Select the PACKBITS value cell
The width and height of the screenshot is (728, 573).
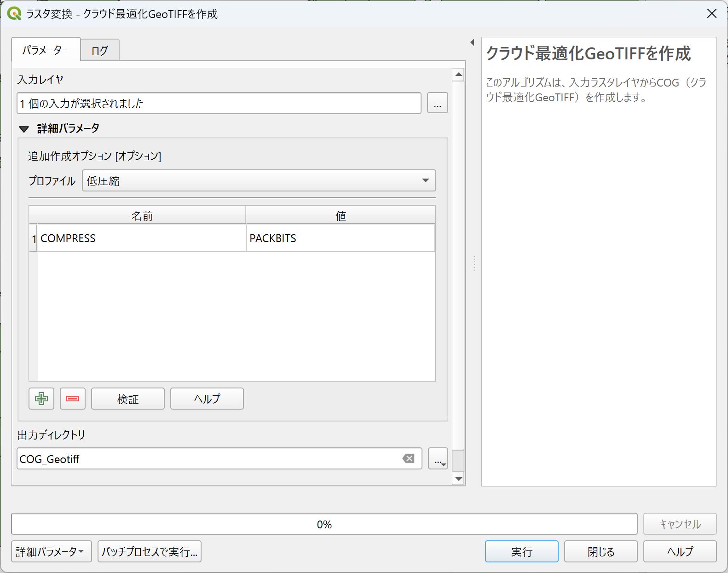(341, 238)
